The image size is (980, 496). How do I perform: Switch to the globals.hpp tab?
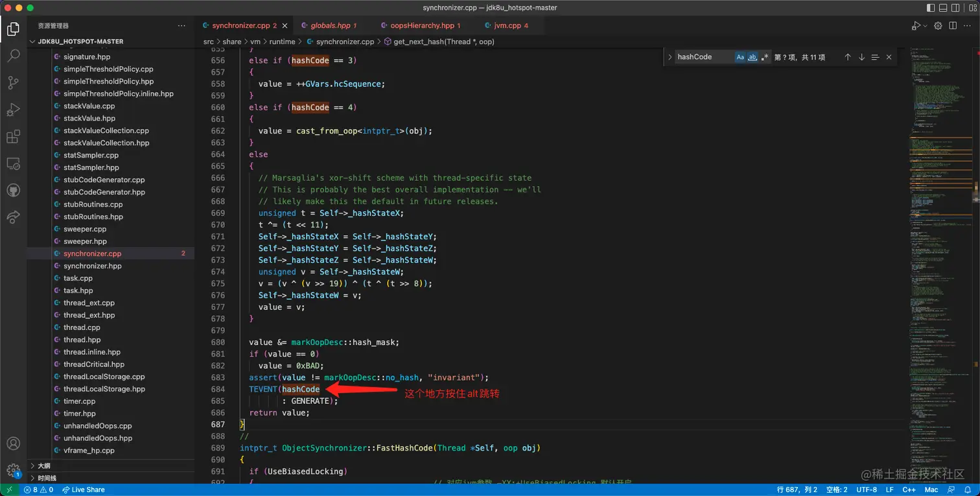click(x=330, y=25)
